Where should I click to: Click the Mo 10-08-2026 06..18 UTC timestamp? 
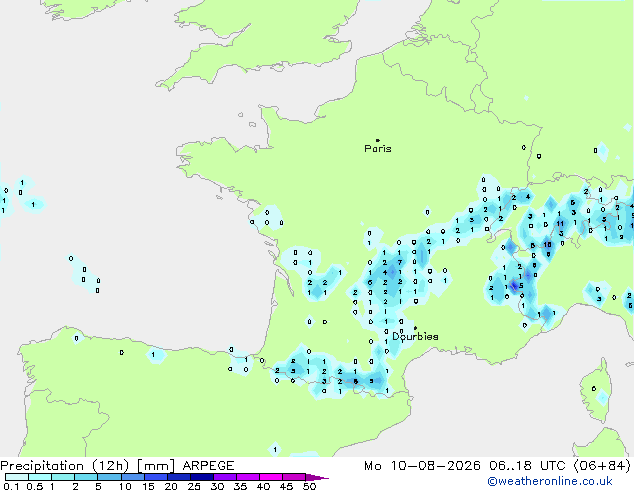pos(497,466)
